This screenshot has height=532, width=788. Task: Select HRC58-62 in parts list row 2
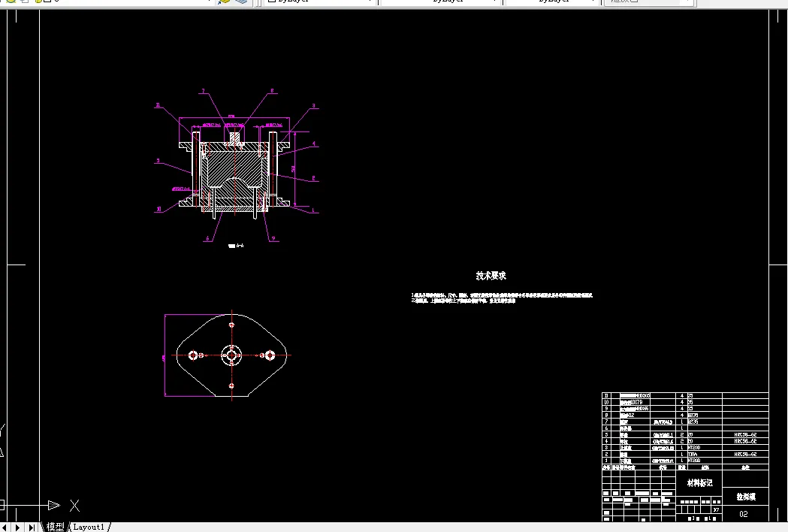[745, 454]
